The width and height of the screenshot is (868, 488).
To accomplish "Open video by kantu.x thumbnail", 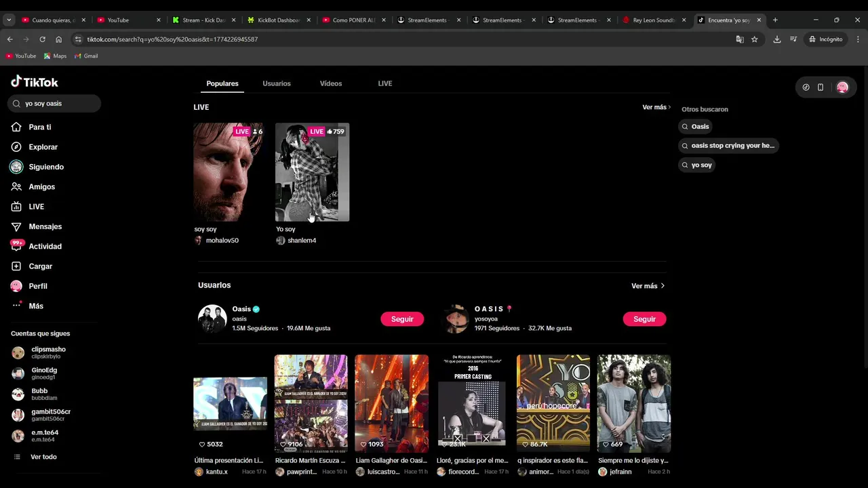I will [231, 404].
